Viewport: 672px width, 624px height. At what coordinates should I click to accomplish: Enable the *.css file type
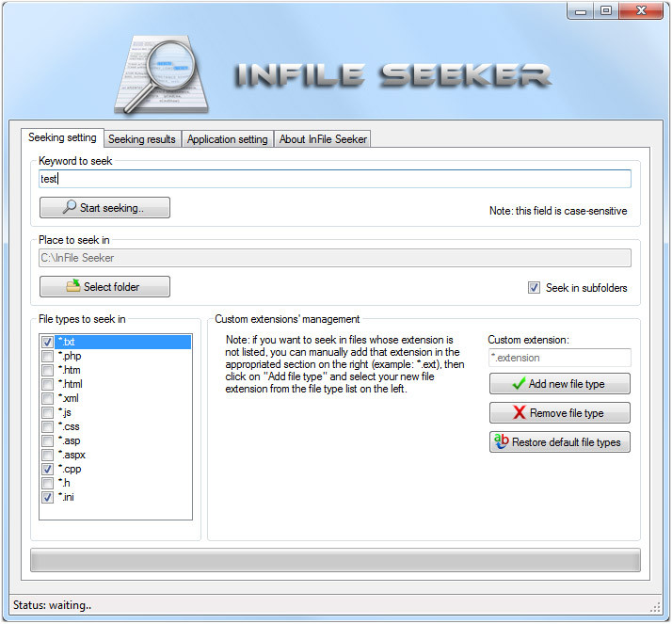[x=47, y=427]
